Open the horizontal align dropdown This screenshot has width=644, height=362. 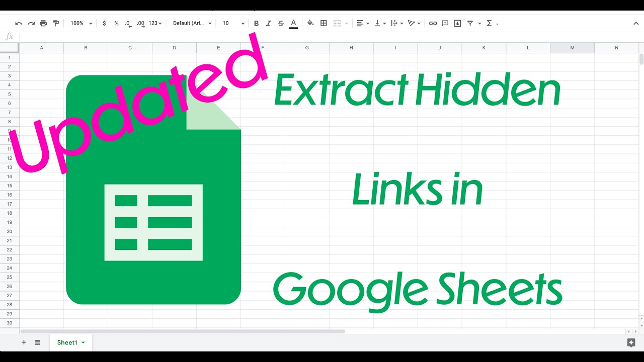click(x=363, y=23)
